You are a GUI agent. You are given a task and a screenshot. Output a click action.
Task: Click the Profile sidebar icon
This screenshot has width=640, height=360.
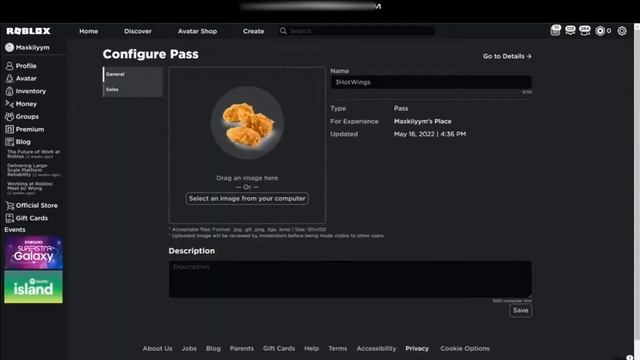coord(9,66)
